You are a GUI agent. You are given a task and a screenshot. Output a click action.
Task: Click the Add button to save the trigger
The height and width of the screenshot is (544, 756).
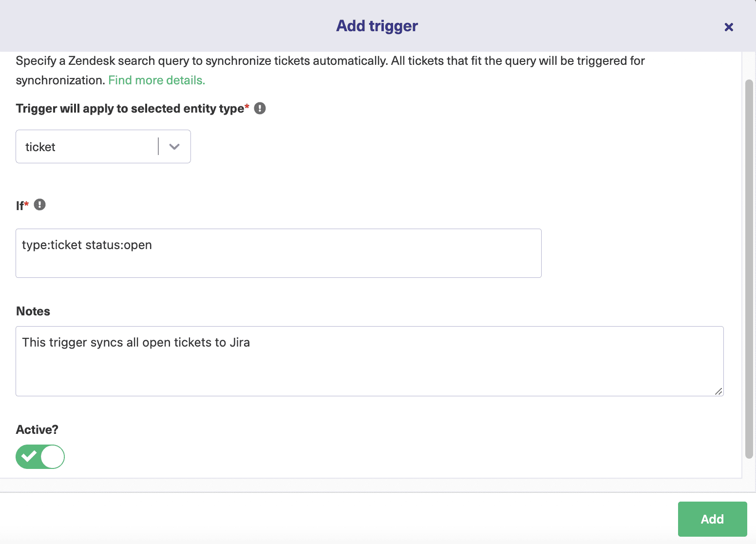(x=712, y=519)
